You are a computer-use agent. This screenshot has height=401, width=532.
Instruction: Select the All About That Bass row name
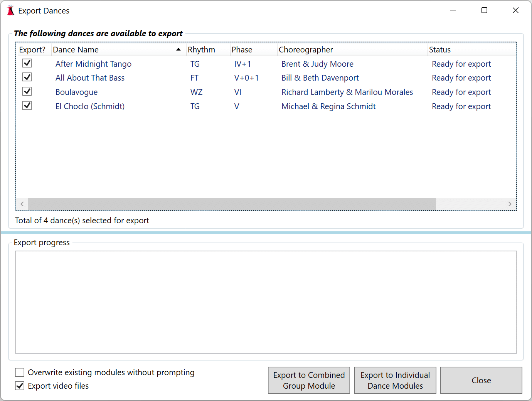click(90, 78)
